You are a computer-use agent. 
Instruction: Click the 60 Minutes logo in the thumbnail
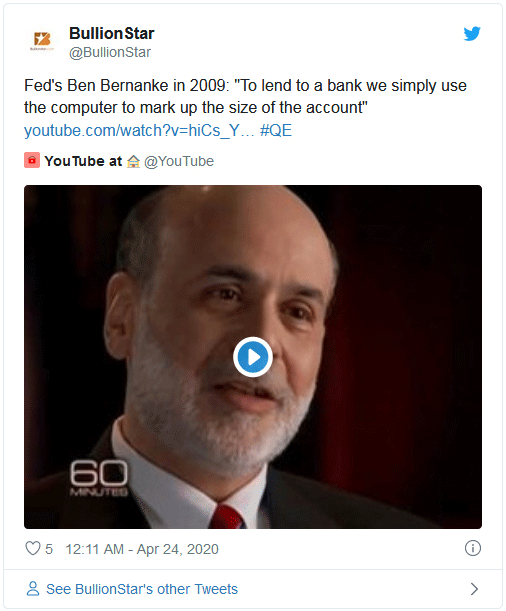(99, 478)
